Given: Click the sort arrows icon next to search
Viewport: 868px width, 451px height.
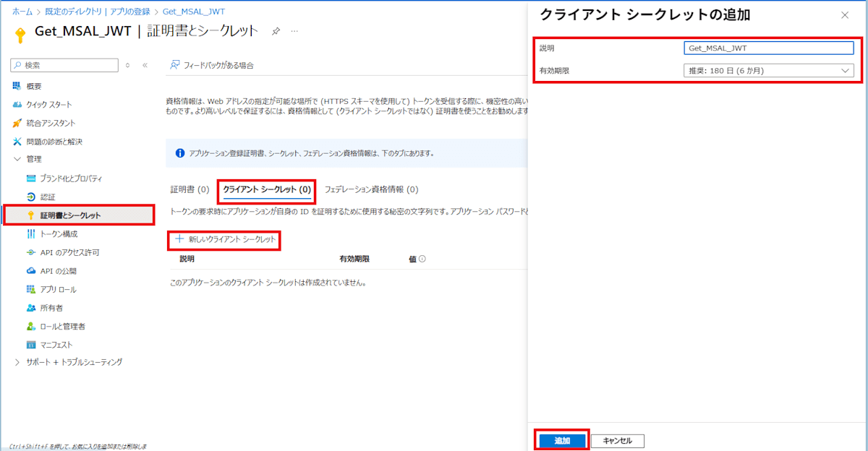Looking at the screenshot, I should (x=128, y=65).
